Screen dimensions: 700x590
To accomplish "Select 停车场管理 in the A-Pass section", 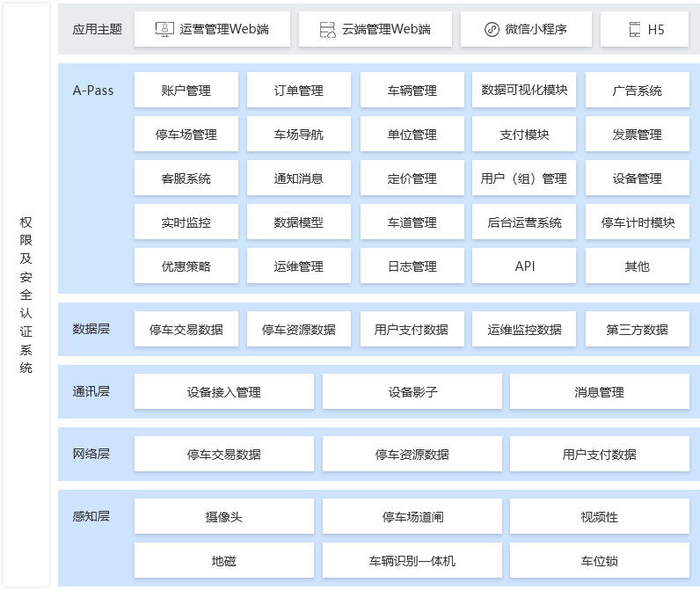I will click(186, 135).
